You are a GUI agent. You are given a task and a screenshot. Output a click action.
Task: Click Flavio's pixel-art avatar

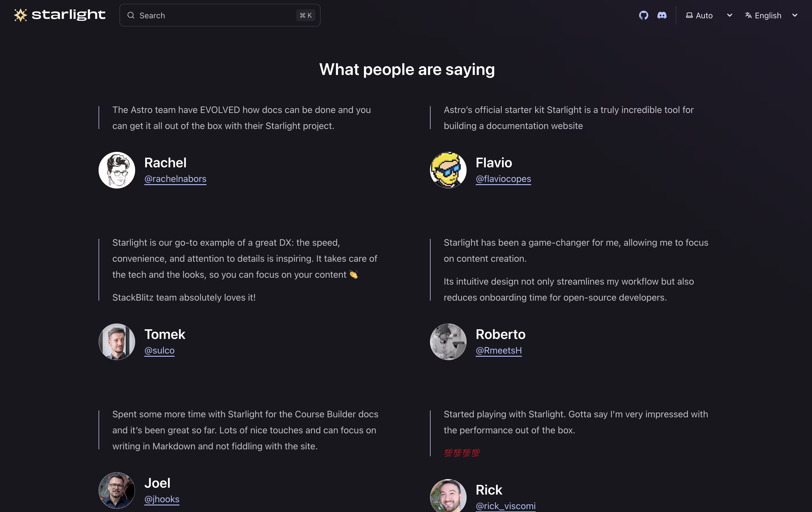coord(448,170)
